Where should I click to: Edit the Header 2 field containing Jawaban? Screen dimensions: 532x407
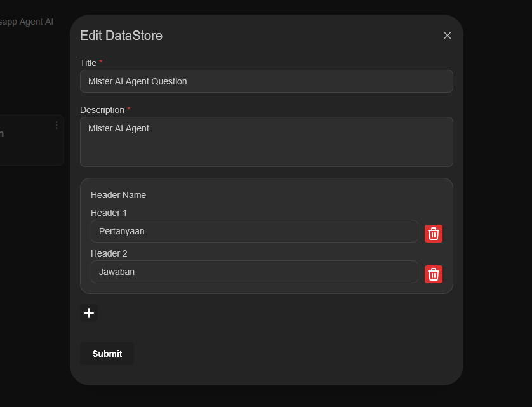click(254, 272)
